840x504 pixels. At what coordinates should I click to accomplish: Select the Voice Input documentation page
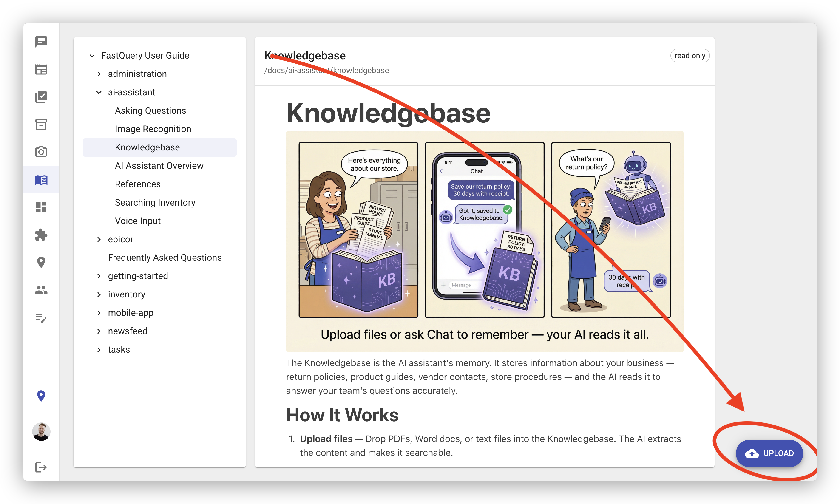(x=138, y=221)
